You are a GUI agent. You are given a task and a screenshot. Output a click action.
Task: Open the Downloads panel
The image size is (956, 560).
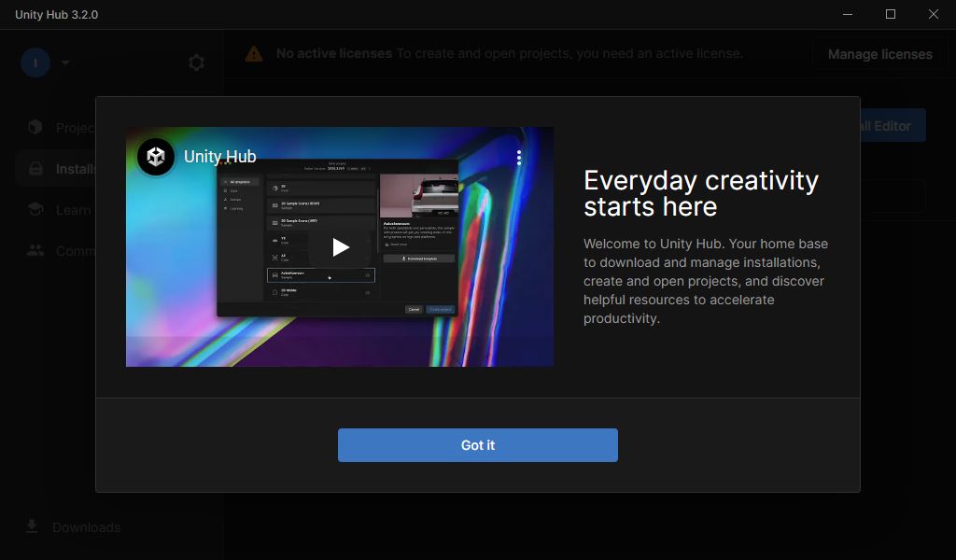(x=73, y=527)
